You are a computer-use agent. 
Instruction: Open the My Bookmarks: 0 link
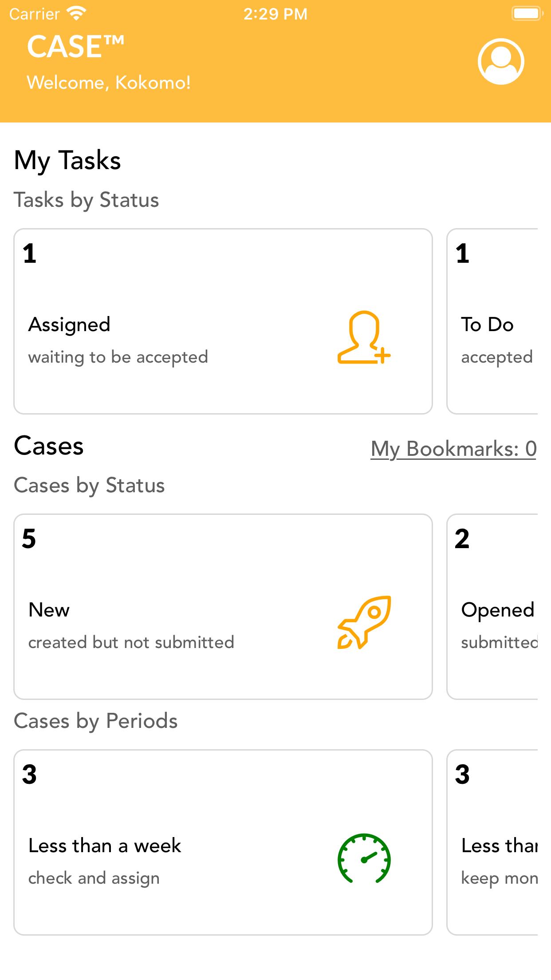(x=453, y=449)
